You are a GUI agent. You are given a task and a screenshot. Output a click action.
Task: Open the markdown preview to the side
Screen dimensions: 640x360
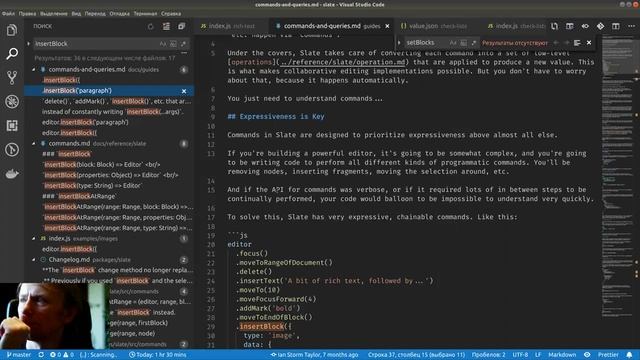[x=570, y=26]
